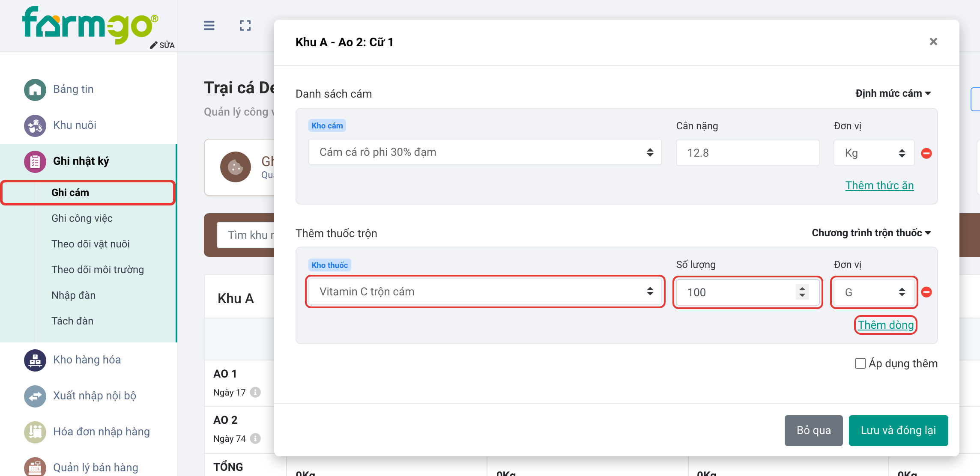Toggle fullscreen mode icon
The width and height of the screenshot is (980, 476).
tap(245, 26)
